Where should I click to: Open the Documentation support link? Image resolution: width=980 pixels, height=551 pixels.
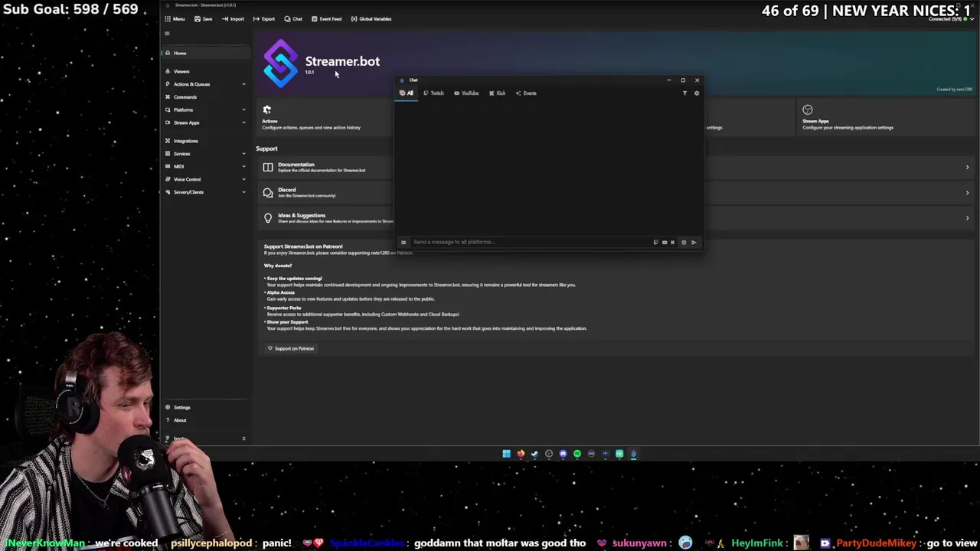coord(322,167)
